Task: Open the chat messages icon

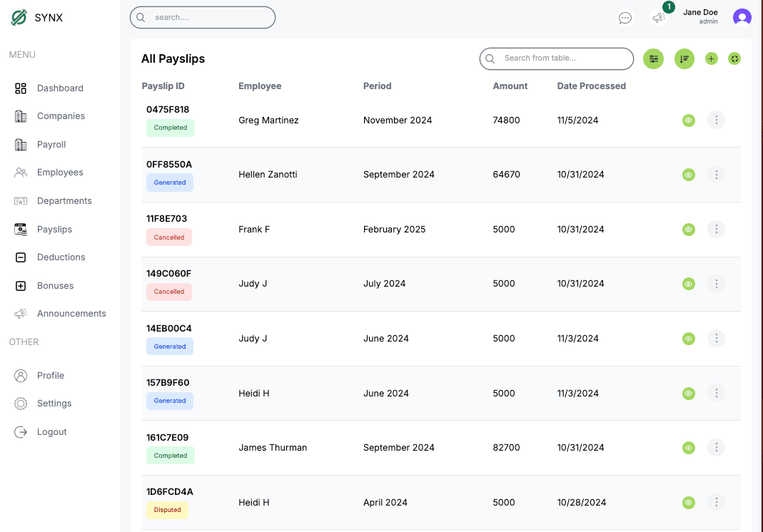Action: point(625,18)
